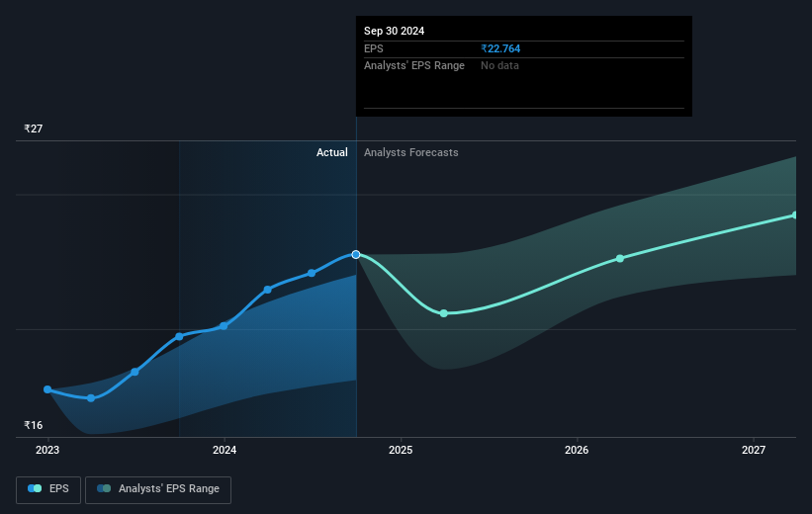Viewport: 812px width, 514px height.
Task: Click the 2027 x-axis label
Action: click(x=754, y=450)
